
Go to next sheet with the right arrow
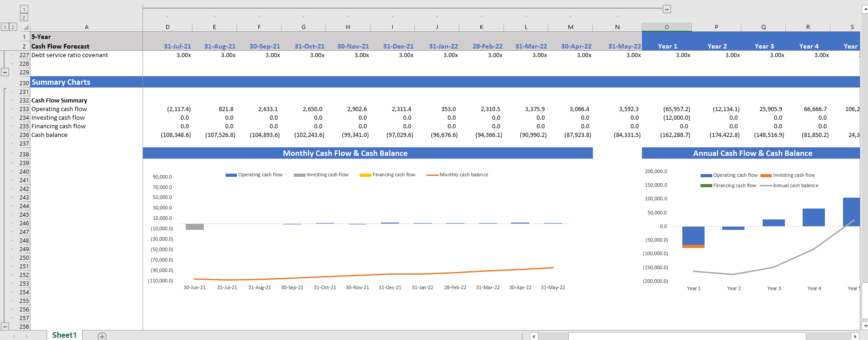coord(27,336)
